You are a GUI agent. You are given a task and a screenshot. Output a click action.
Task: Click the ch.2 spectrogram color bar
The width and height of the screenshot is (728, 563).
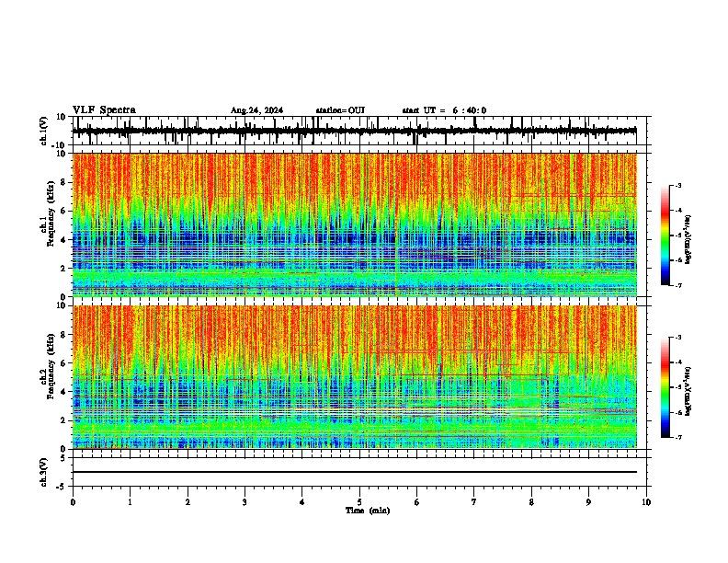(x=665, y=387)
